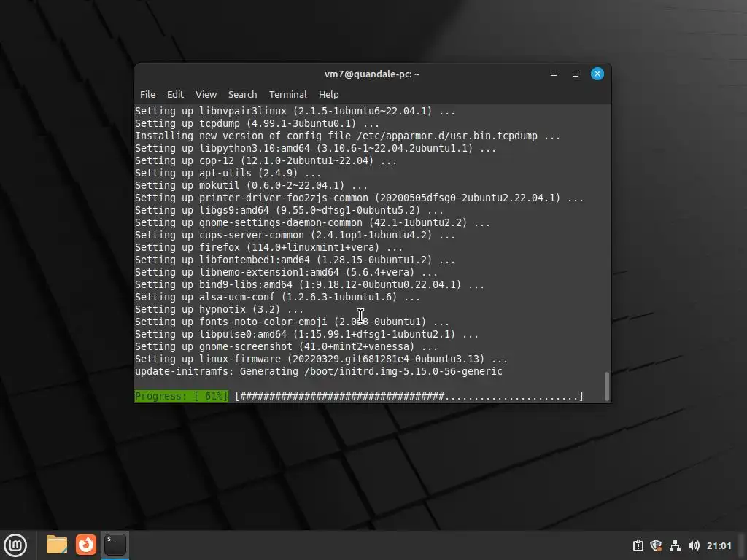Click the green Progress 61% indicator

[x=182, y=396]
